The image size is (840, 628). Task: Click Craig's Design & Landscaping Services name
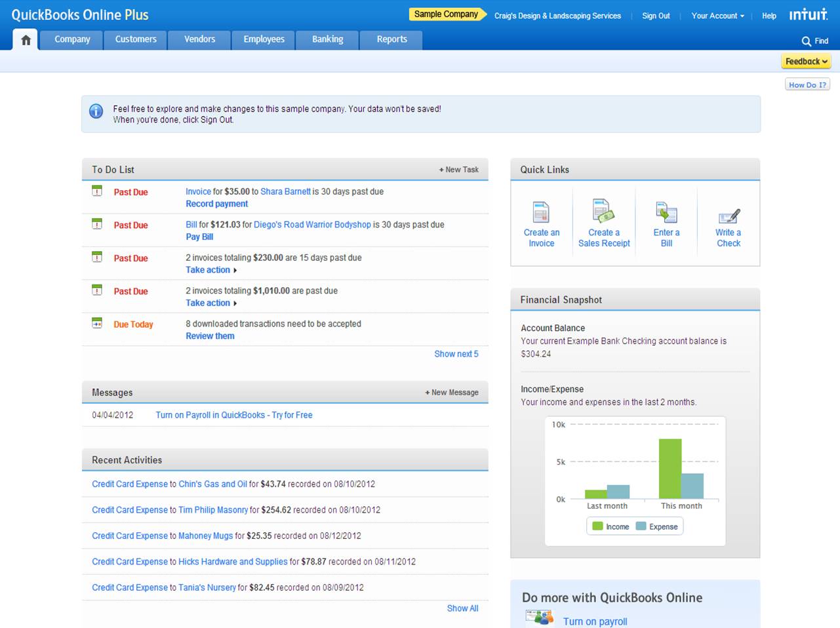(x=557, y=16)
